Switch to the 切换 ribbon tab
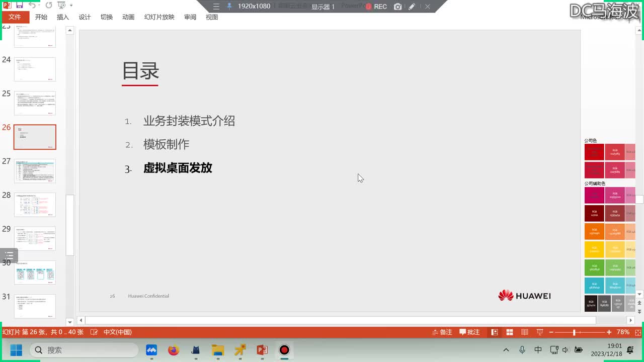 click(x=106, y=17)
